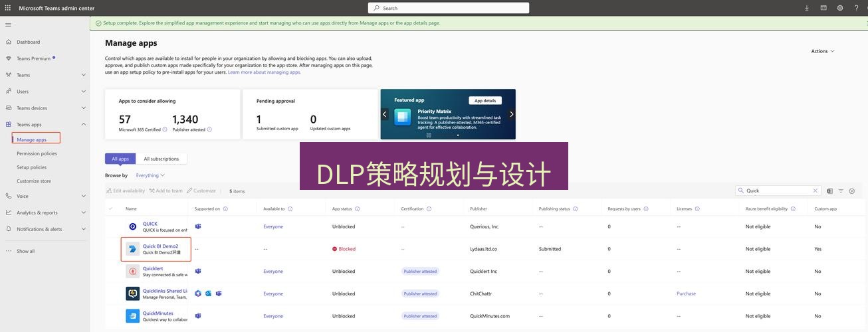Click Publisher attested info icon
This screenshot has height=332, width=868.
(x=209, y=129)
